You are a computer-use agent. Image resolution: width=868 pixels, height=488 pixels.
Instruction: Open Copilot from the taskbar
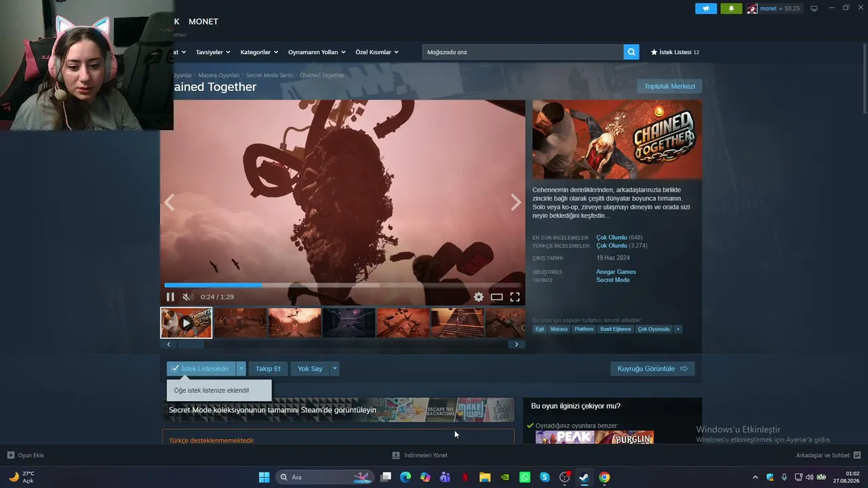425,477
